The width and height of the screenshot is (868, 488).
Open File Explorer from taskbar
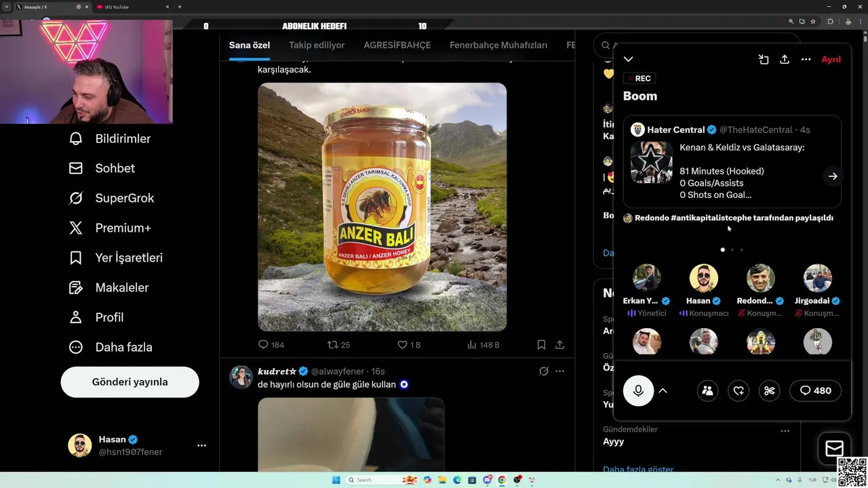click(442, 480)
